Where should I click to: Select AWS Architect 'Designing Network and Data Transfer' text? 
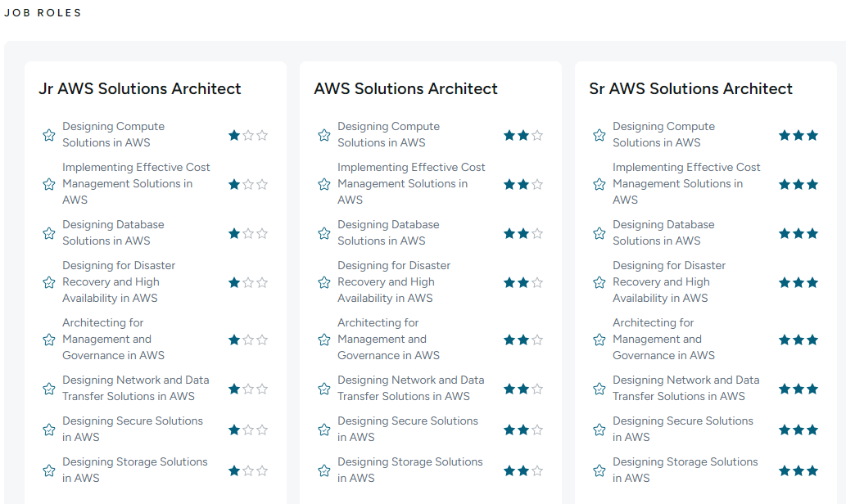point(410,388)
